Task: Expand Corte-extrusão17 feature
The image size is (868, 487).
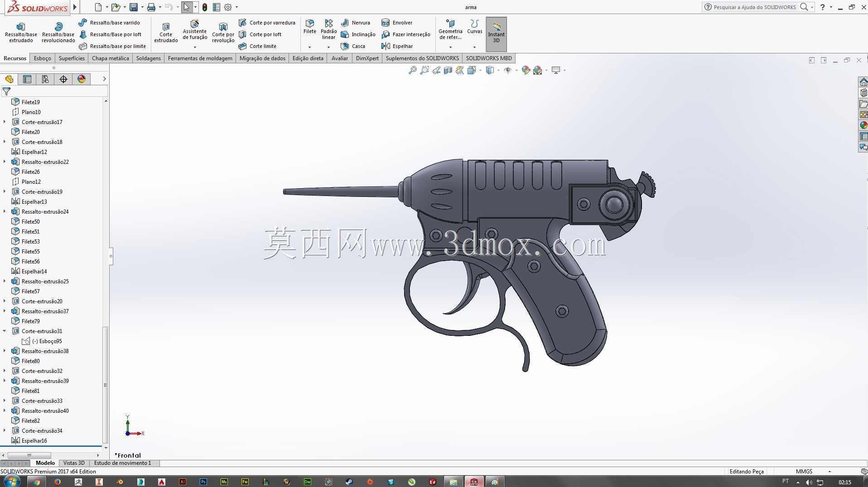Action: [5, 122]
